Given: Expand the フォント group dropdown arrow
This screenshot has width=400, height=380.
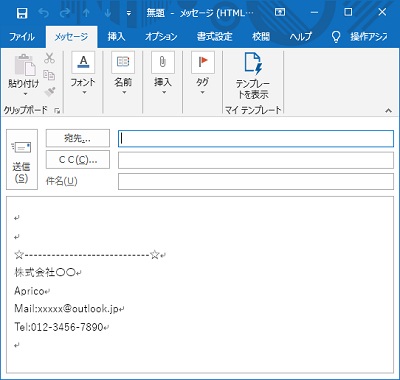Looking at the screenshot, I should tap(84, 92).
